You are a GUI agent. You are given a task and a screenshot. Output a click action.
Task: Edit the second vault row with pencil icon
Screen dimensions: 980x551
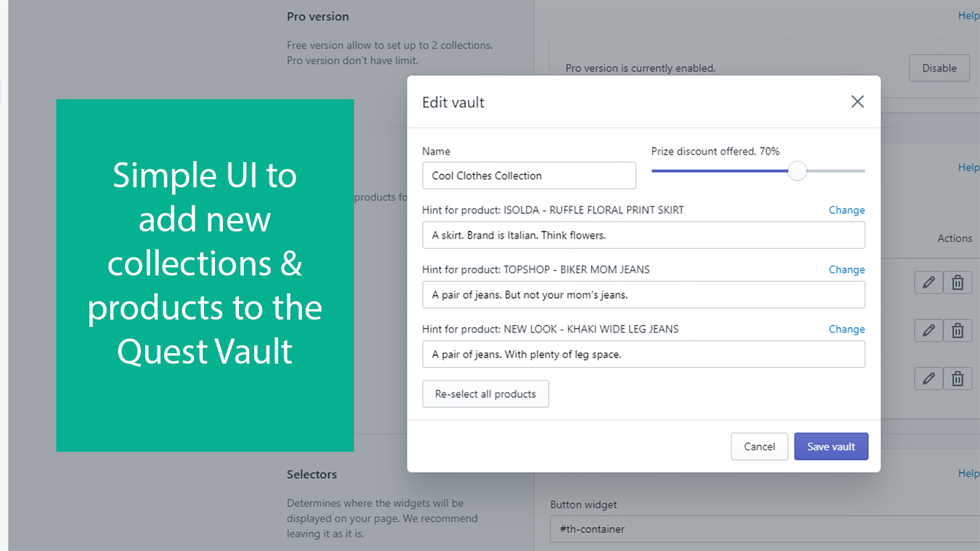[x=928, y=330]
